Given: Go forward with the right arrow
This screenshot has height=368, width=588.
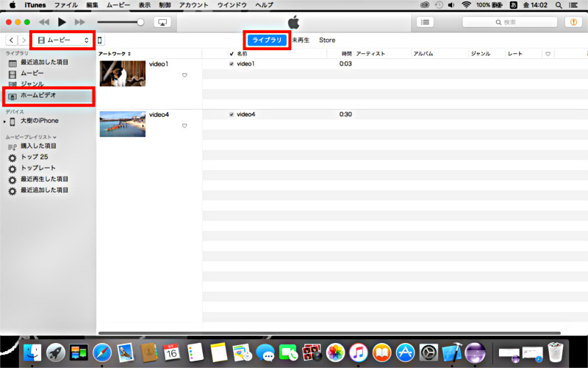Looking at the screenshot, I should click(x=24, y=40).
